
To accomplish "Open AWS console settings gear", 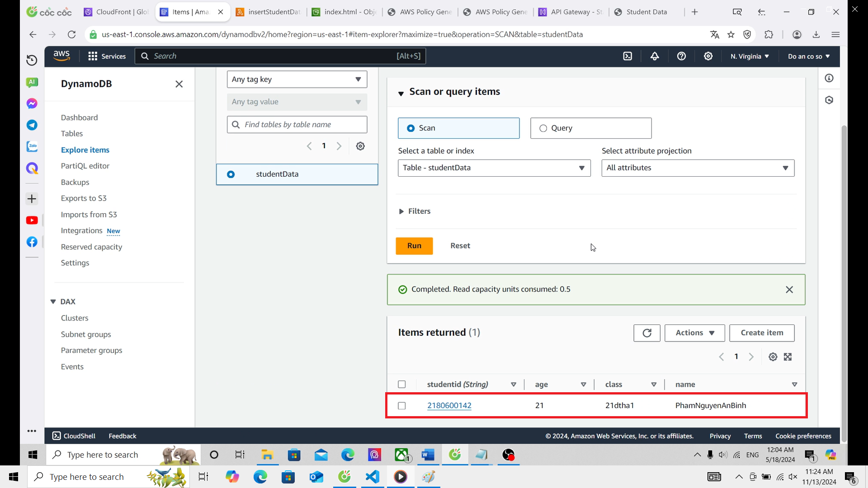I will click(708, 56).
